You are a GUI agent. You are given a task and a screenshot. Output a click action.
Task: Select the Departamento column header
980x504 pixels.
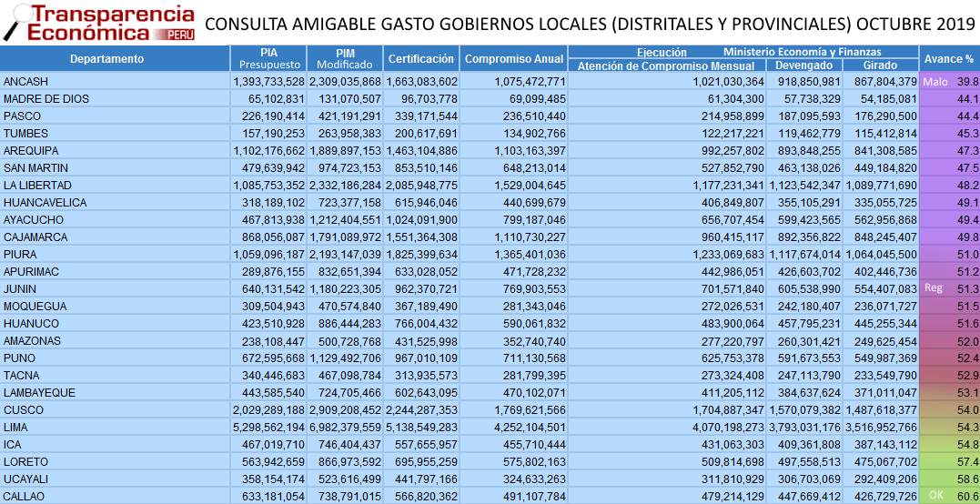[x=115, y=59]
